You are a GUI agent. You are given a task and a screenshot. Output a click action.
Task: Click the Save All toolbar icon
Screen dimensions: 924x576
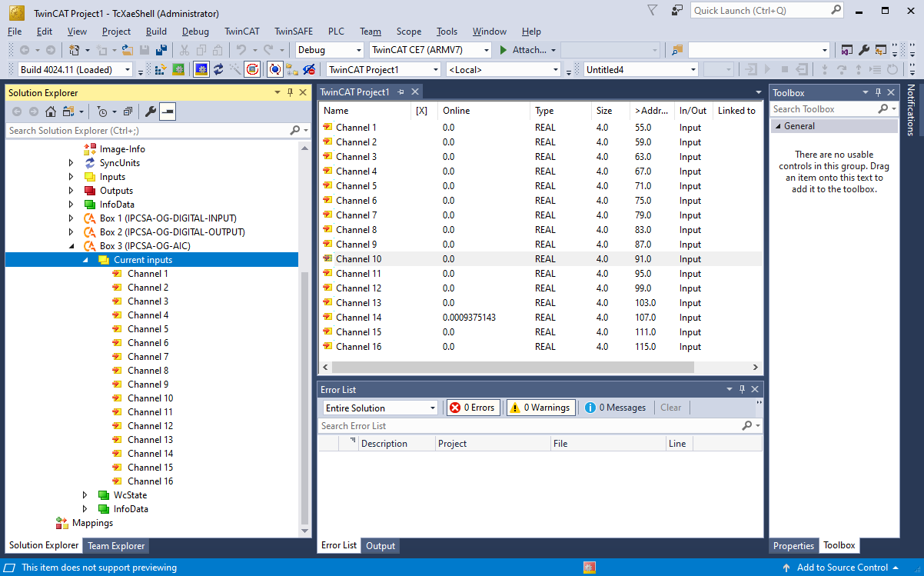pyautogui.click(x=161, y=50)
